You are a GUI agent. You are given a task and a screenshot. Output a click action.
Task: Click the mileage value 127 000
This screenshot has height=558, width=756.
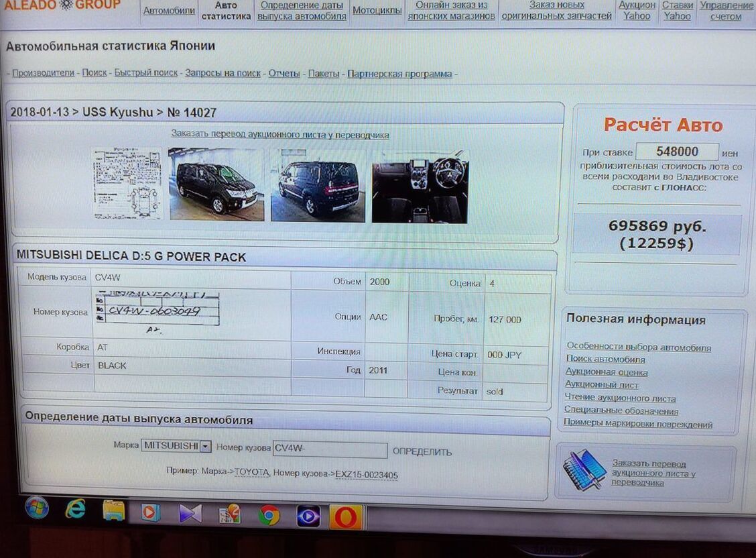click(505, 319)
